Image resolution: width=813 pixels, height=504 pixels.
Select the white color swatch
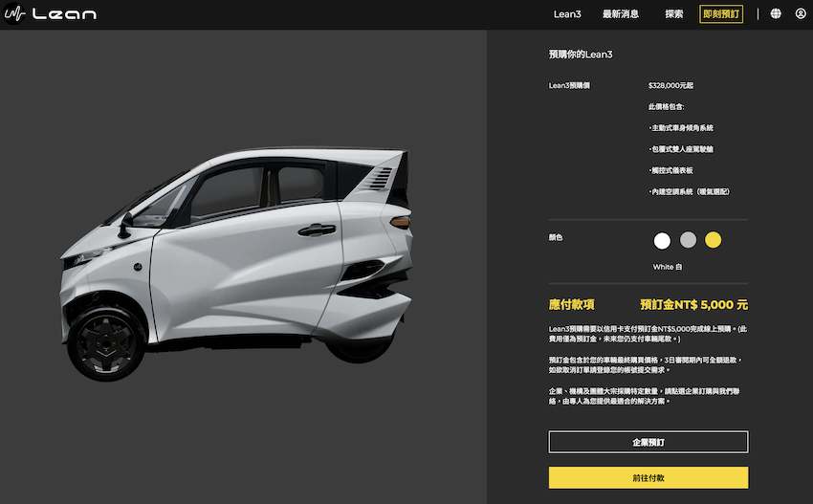click(x=662, y=240)
